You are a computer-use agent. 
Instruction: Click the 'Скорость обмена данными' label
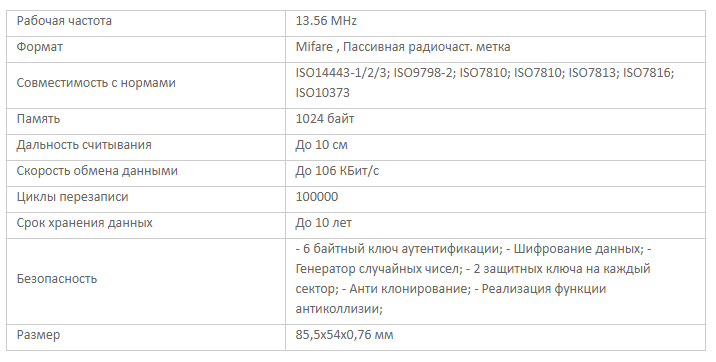(97, 171)
